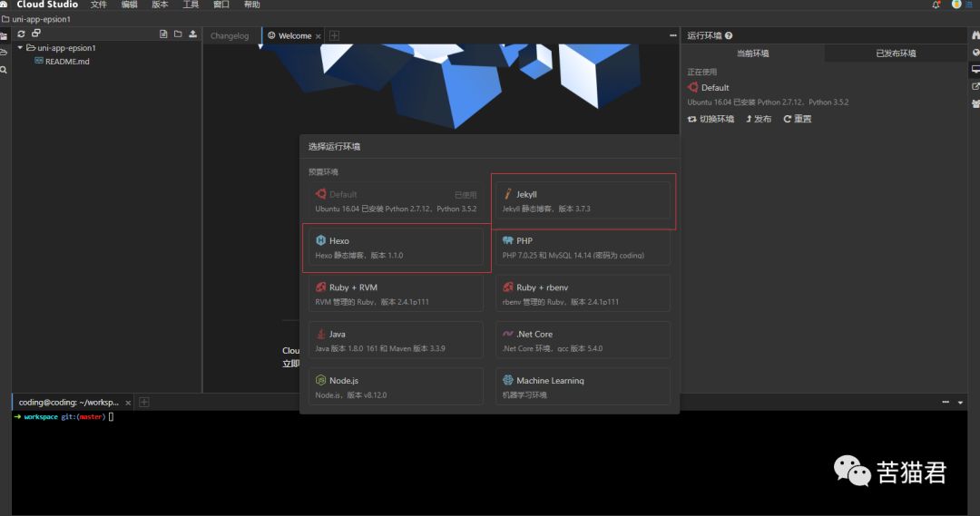
Task: Open the user avatar menu
Action: pyautogui.click(x=956, y=5)
